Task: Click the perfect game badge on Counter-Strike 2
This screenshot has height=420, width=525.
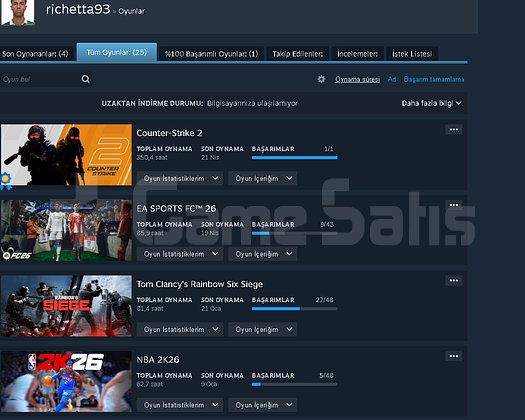Action: coord(5,181)
